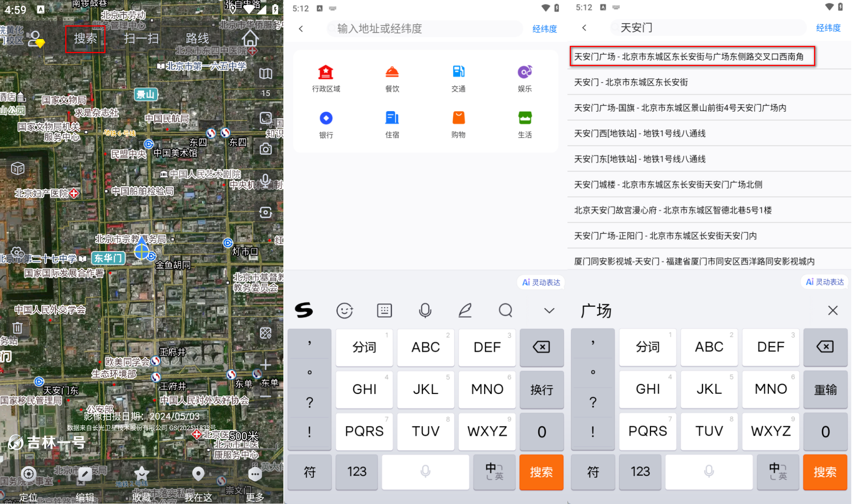Image resolution: width=852 pixels, height=504 pixels.
Task: Tap the keyboard toolbar search magnifier
Action: (x=506, y=311)
